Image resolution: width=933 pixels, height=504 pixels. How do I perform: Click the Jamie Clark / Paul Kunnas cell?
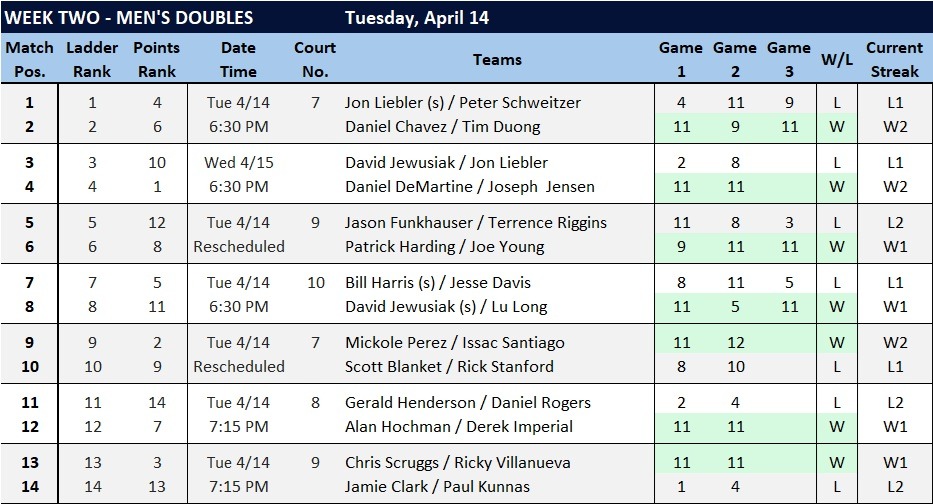[x=437, y=486]
